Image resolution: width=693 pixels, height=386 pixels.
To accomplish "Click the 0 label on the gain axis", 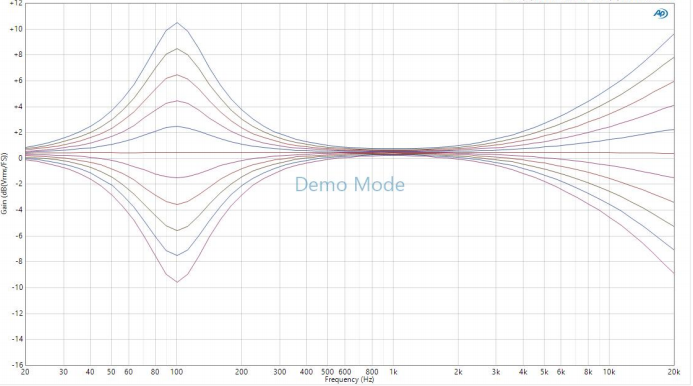I will coord(20,158).
